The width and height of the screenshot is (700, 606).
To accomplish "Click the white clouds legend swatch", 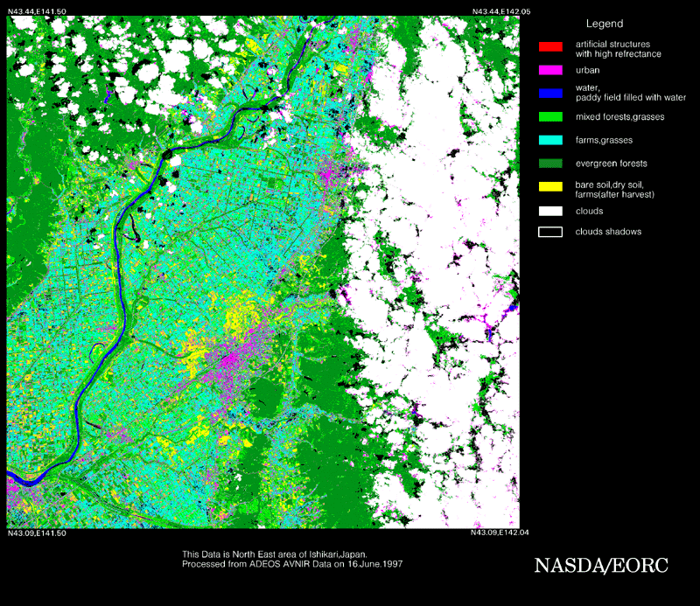I will pyautogui.click(x=550, y=211).
